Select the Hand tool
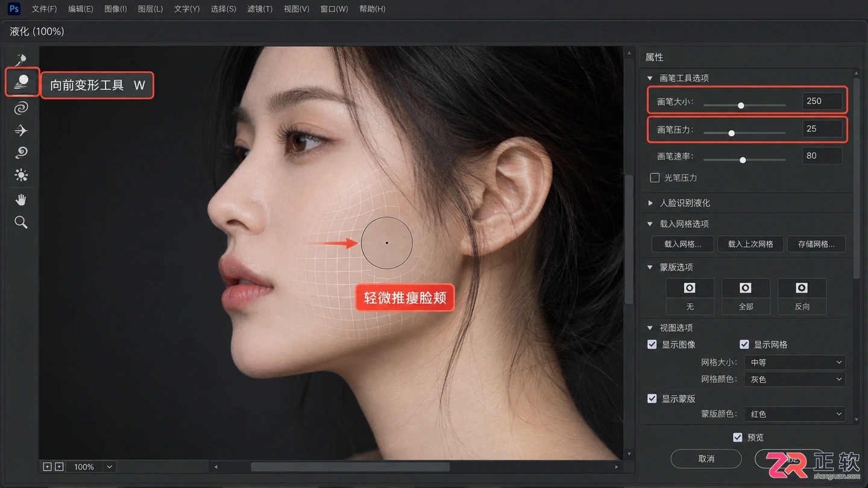This screenshot has height=488, width=868. pyautogui.click(x=21, y=200)
